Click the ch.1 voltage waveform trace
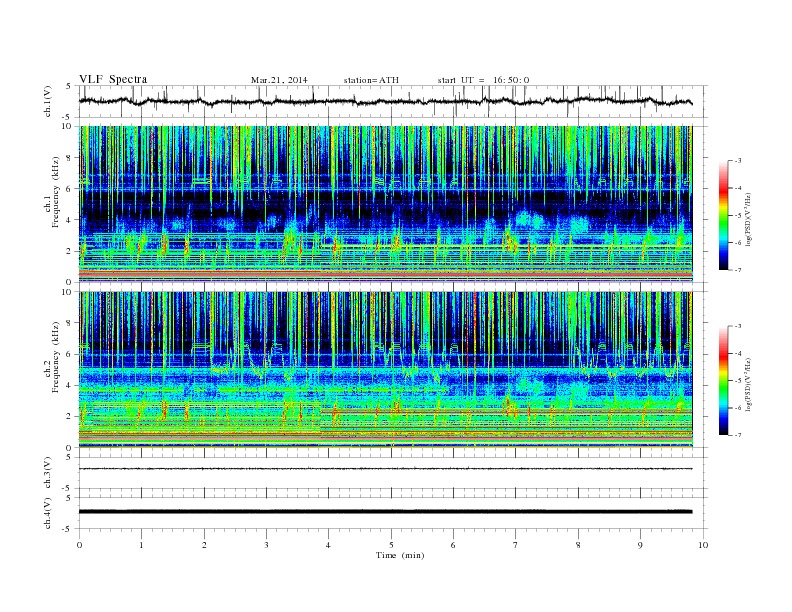 pyautogui.click(x=386, y=101)
